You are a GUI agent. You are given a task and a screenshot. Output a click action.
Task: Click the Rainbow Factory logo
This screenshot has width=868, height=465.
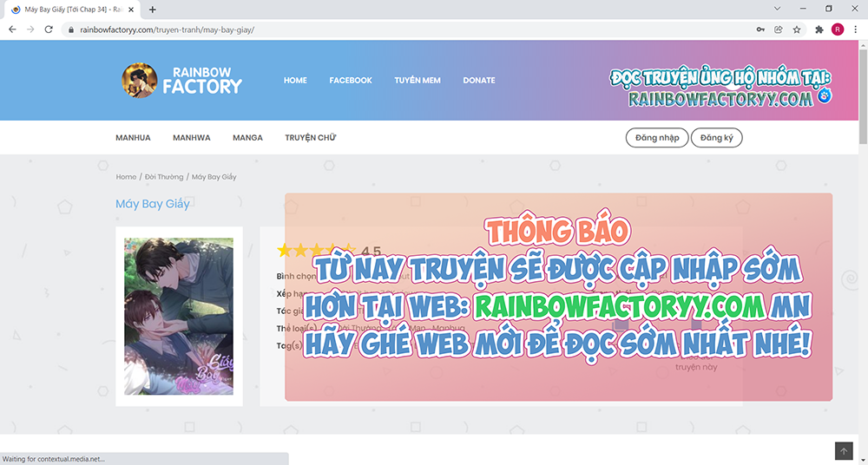pyautogui.click(x=182, y=80)
